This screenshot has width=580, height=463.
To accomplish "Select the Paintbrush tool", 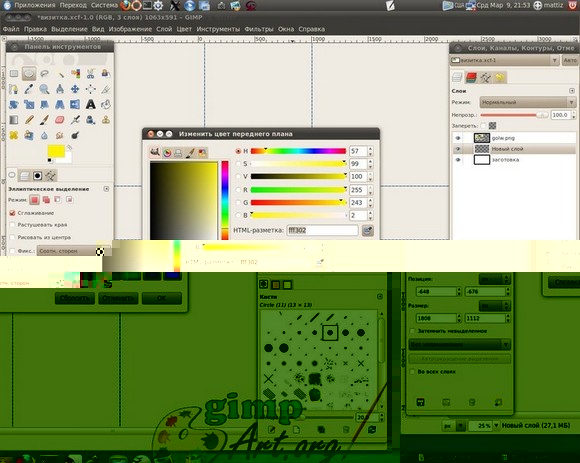I will [44, 120].
